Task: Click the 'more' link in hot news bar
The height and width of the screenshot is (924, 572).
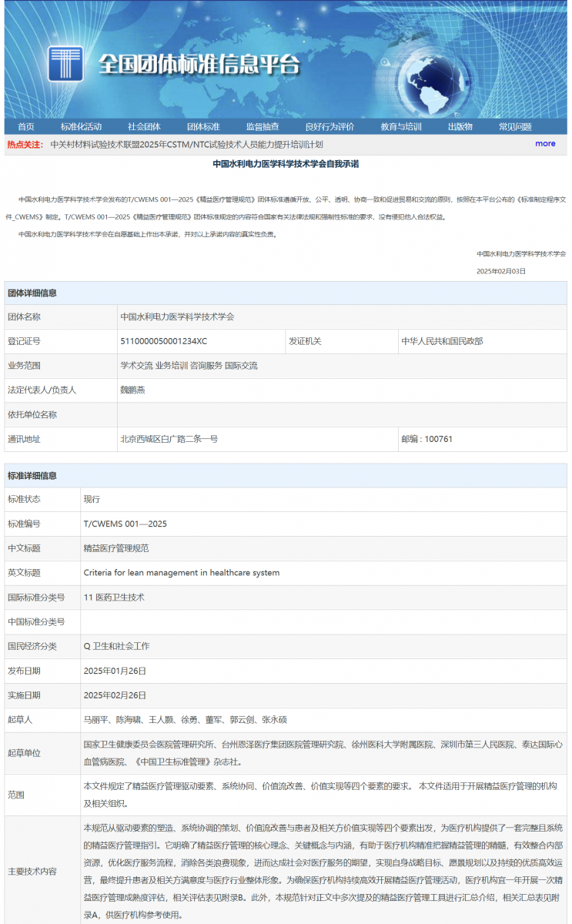Action: 545,143
